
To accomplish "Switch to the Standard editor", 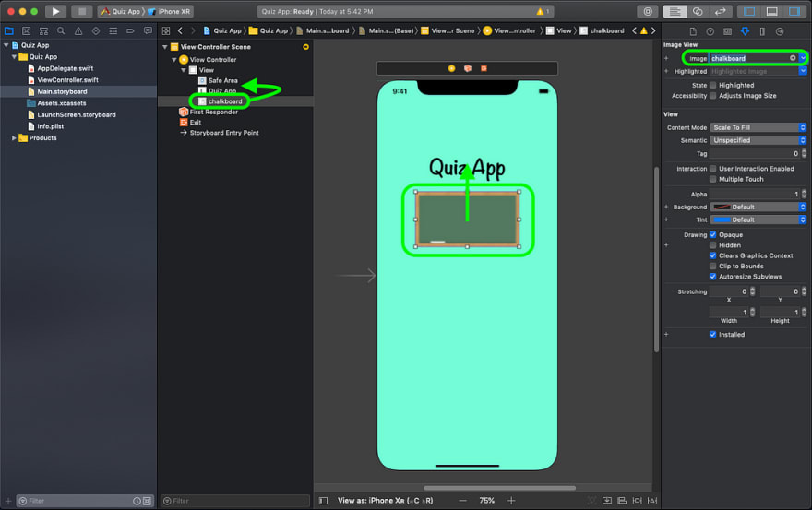I will click(x=675, y=11).
